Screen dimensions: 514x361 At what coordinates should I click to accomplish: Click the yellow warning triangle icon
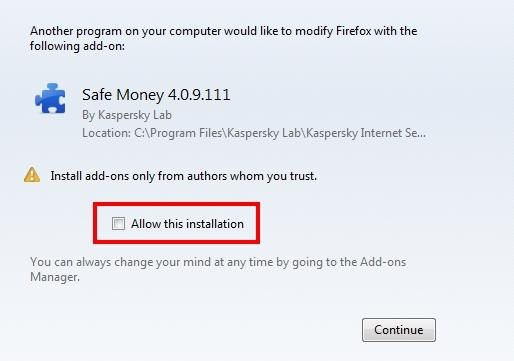[32, 175]
